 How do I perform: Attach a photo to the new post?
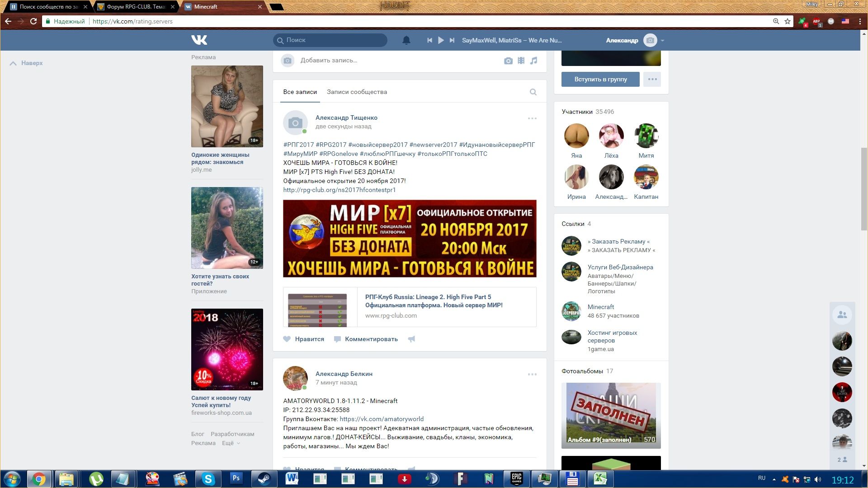point(508,61)
